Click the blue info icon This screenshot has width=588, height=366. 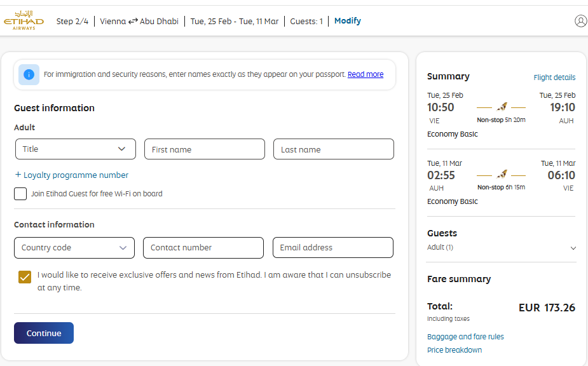tap(29, 74)
